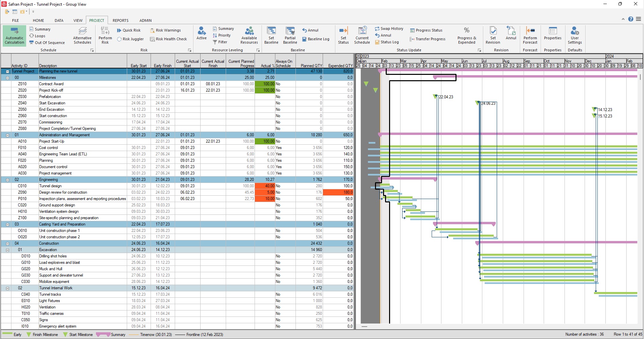Click the Partial Baseline icon
This screenshot has height=339, width=644.
[290, 31]
